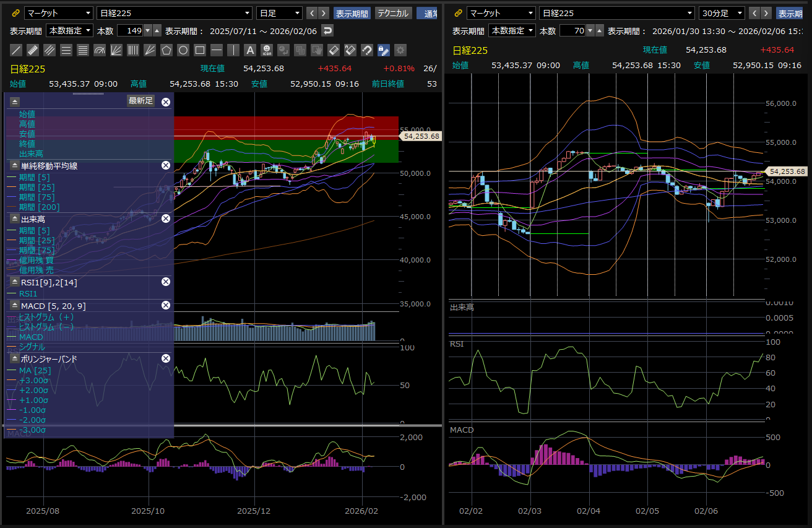The image size is (812, 528).
Task: Select the pentagon shape drawing tool
Action: pos(166,50)
